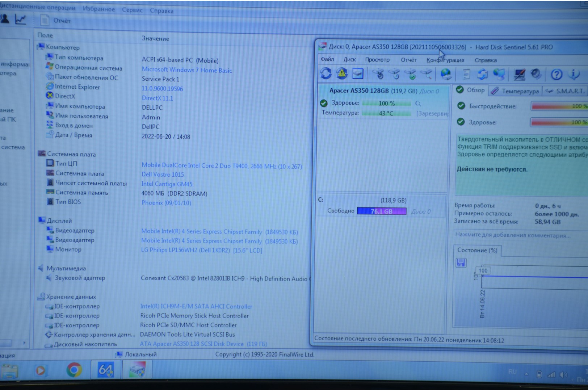Click the Refresh icon in Hard Disk Sentinel toolbar

tap(326, 73)
